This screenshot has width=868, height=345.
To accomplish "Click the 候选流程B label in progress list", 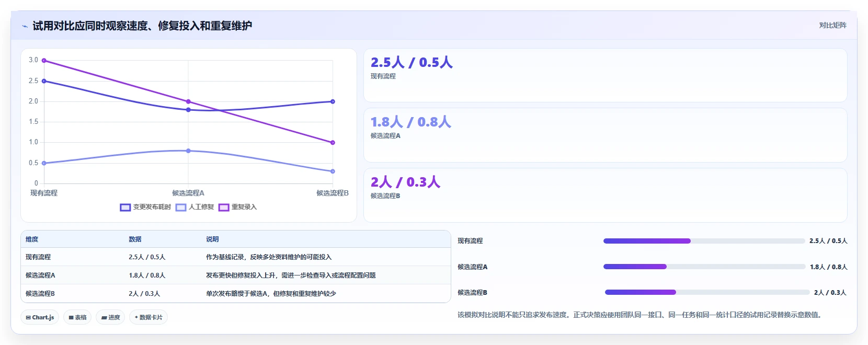I will point(472,292).
